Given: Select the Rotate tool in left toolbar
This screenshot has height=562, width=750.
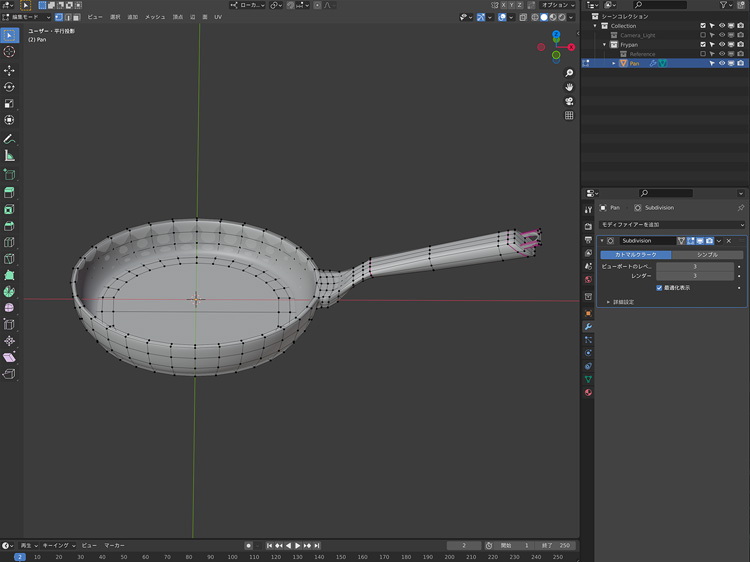Looking at the screenshot, I should click(9, 87).
